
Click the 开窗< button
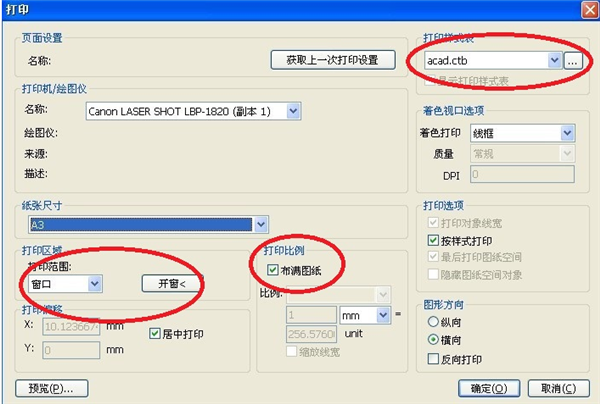tap(172, 283)
